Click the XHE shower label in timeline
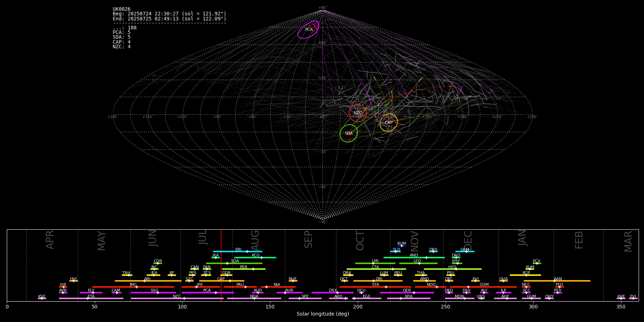Screen dimensions: 644x322 (x=621, y=296)
